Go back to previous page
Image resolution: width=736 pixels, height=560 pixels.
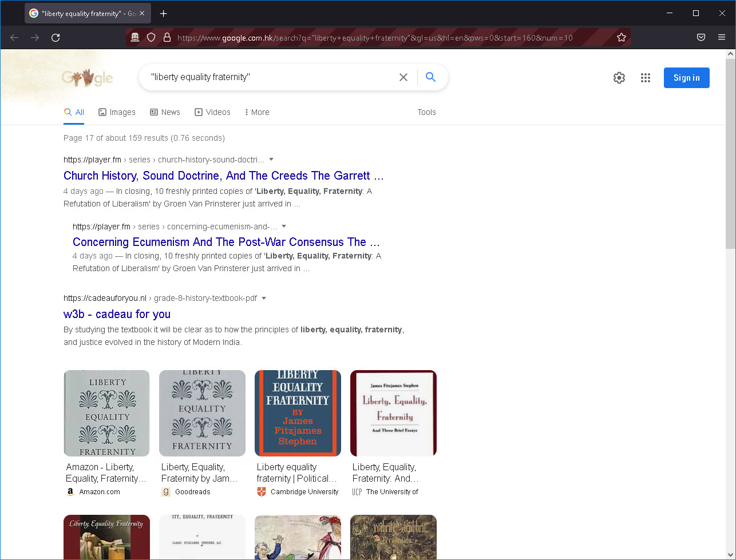click(14, 38)
